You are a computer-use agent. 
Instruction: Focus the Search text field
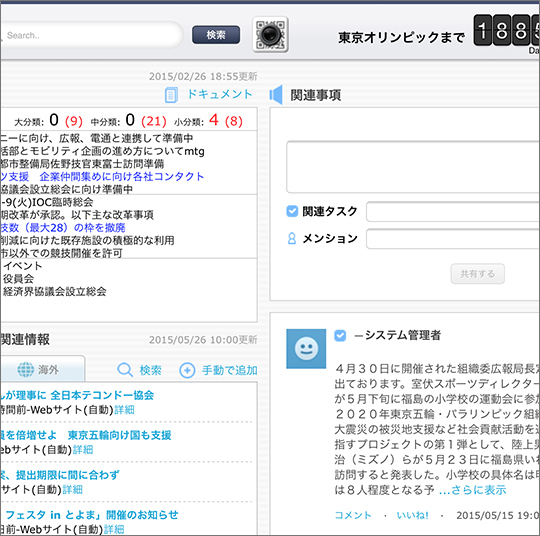point(91,35)
